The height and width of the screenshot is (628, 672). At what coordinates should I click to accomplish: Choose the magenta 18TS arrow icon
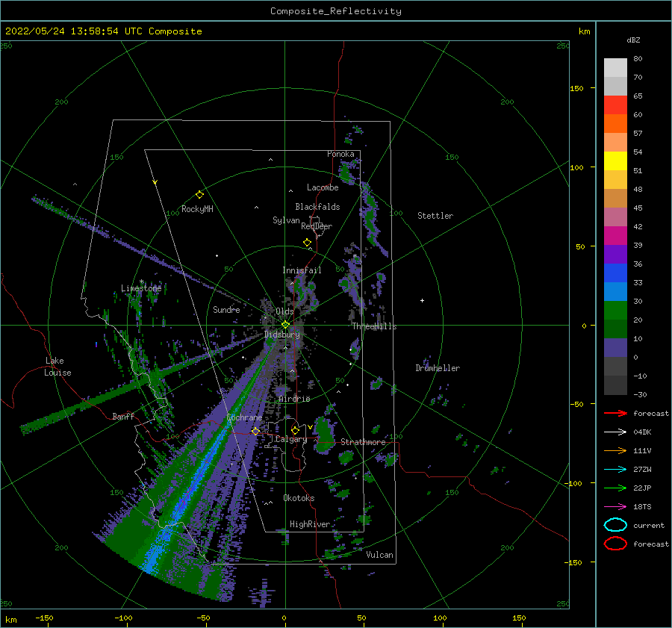615,507
